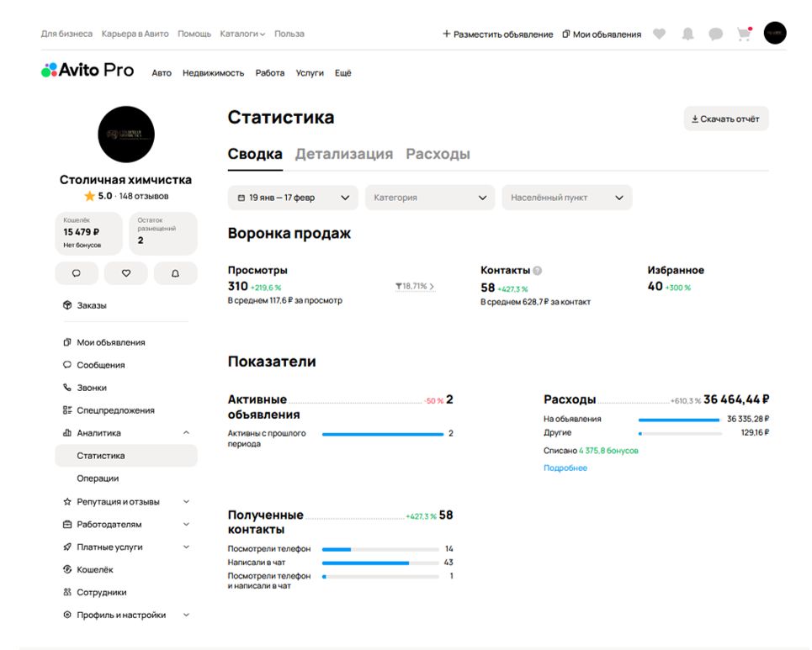This screenshot has height=650, width=812.
Task: Click Аналитика chart icon
Action: point(67,433)
